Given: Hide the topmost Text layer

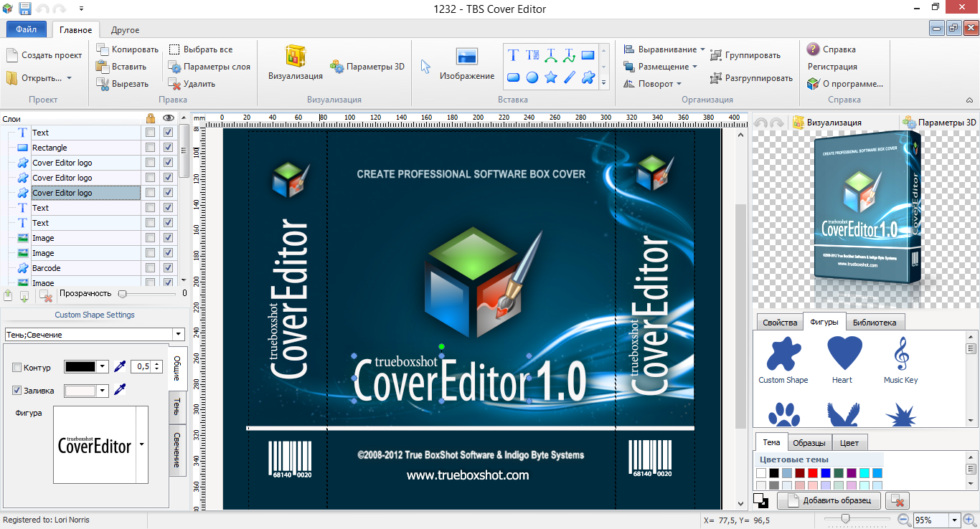Looking at the screenshot, I should [168, 133].
